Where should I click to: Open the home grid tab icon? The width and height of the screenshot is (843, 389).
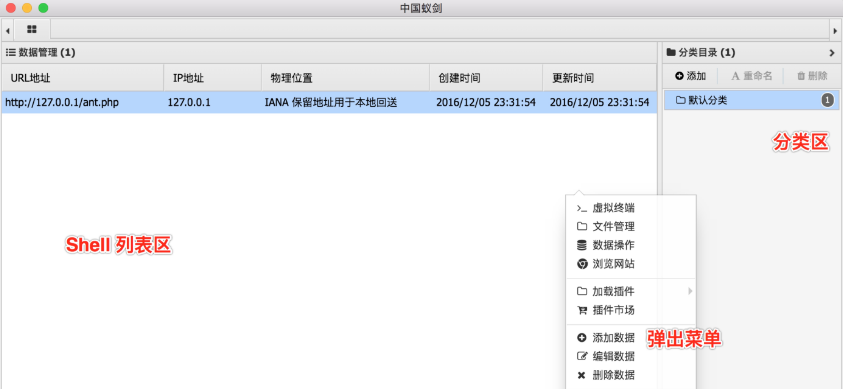tap(32, 29)
